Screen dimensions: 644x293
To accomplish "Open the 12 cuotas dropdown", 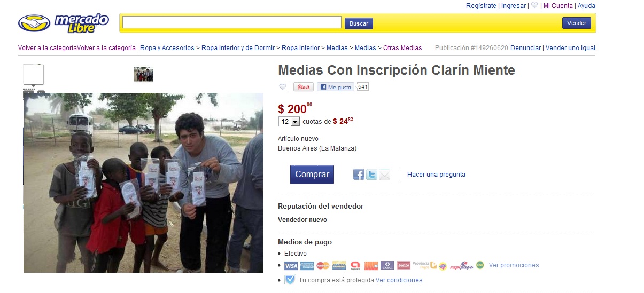I will (x=289, y=122).
